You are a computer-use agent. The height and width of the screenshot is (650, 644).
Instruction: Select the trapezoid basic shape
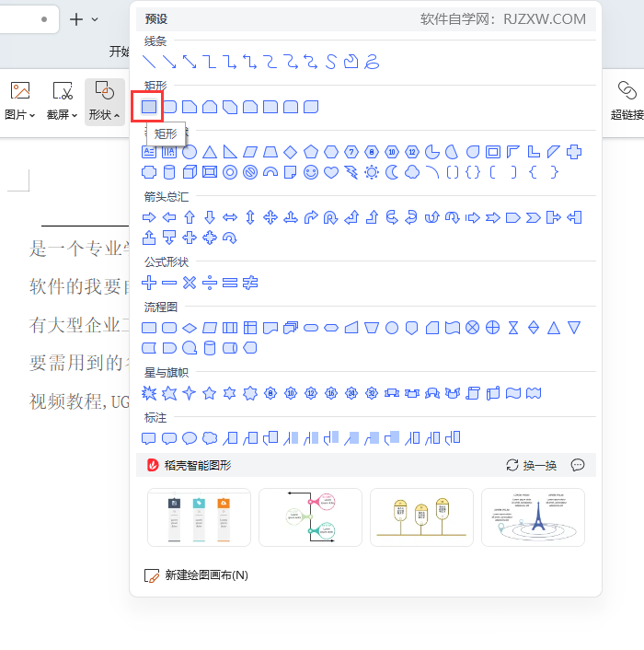coord(270,152)
